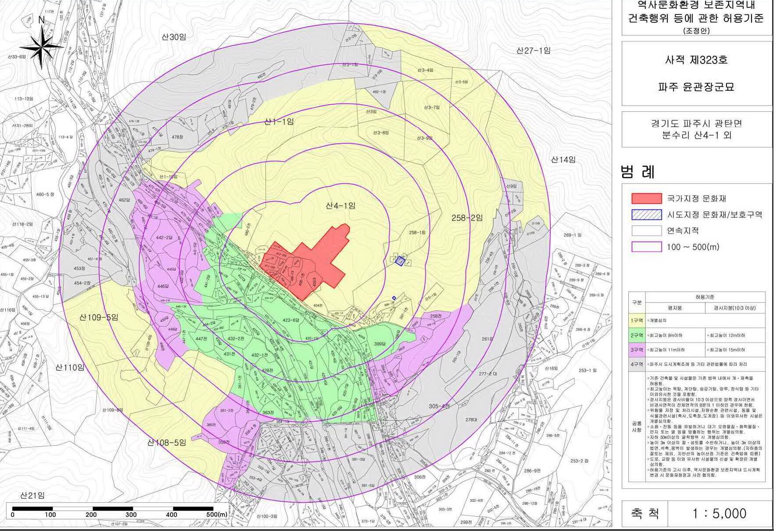Click the 258-2임 parcel label
776x532 pixels.
(x=467, y=218)
